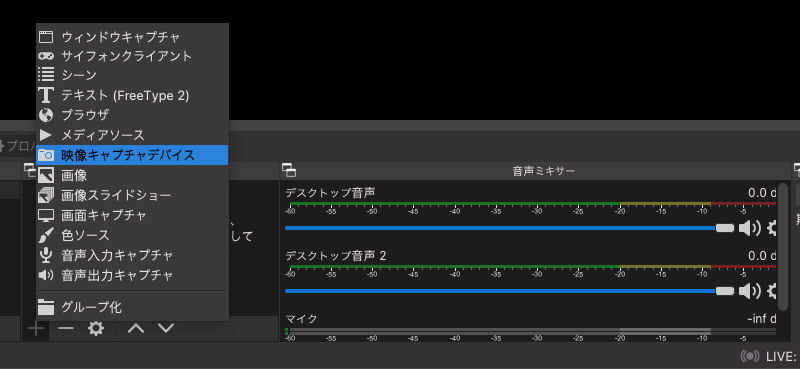Choose ブラウザ source entry

132,115
